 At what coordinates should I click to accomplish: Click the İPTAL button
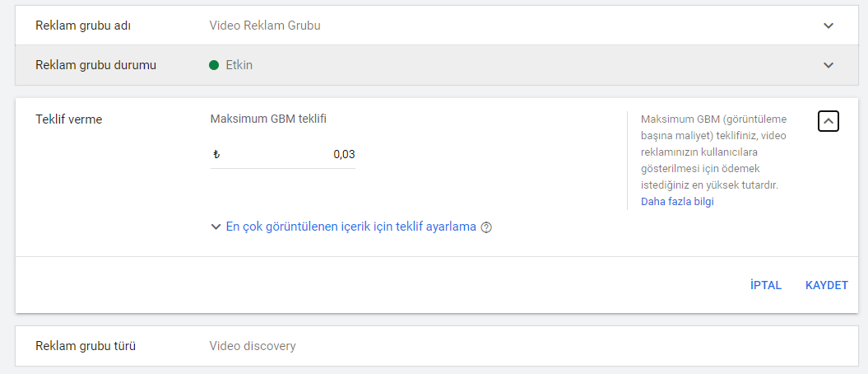point(766,285)
